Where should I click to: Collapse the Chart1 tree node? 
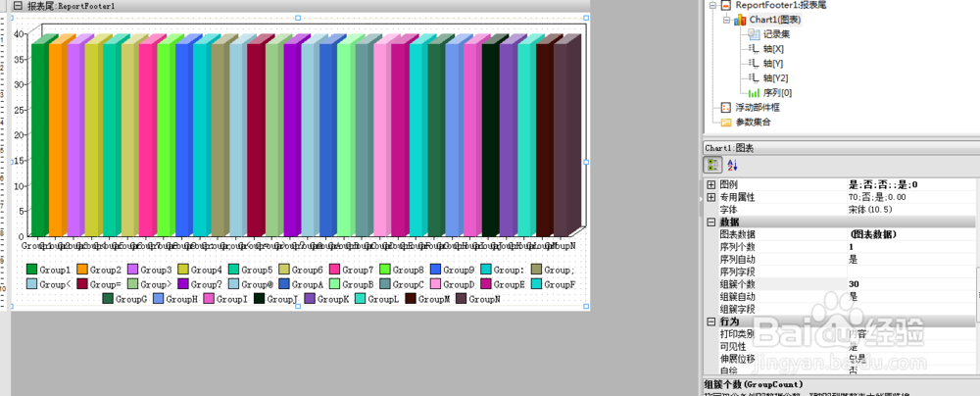726,20
